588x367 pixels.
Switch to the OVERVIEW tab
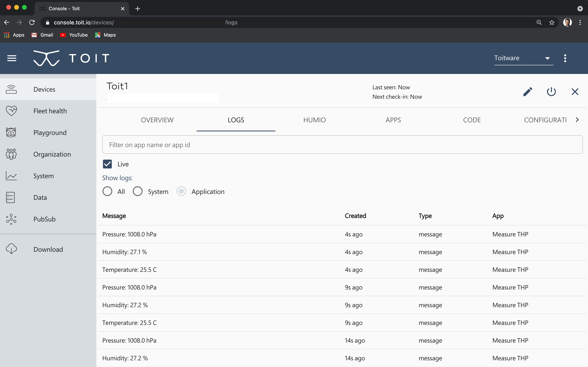pos(157,120)
